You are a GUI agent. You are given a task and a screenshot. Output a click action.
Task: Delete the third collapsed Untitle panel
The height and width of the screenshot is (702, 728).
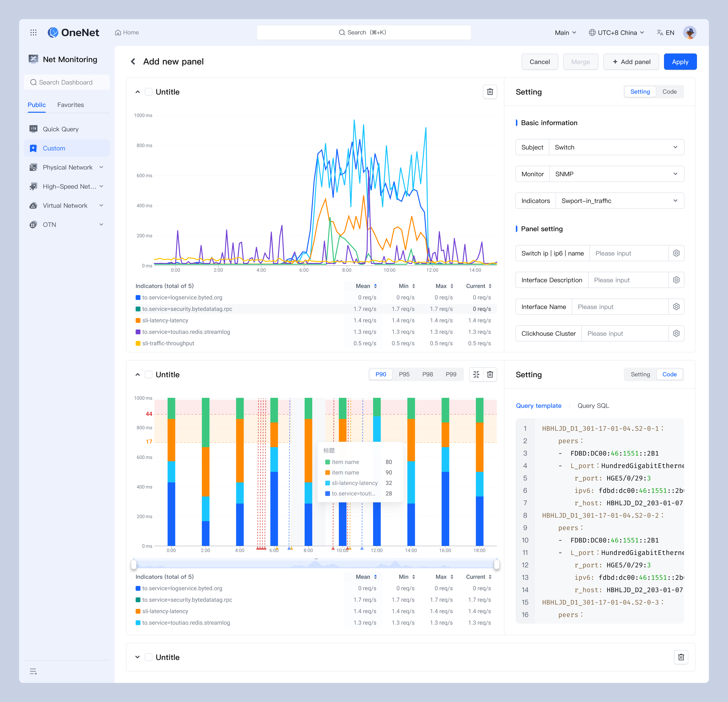pyautogui.click(x=681, y=657)
